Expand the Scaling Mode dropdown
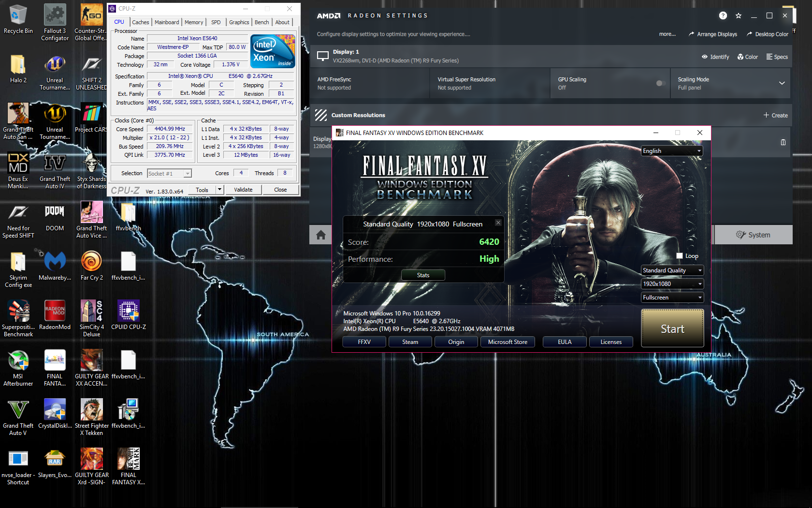 pos(782,83)
